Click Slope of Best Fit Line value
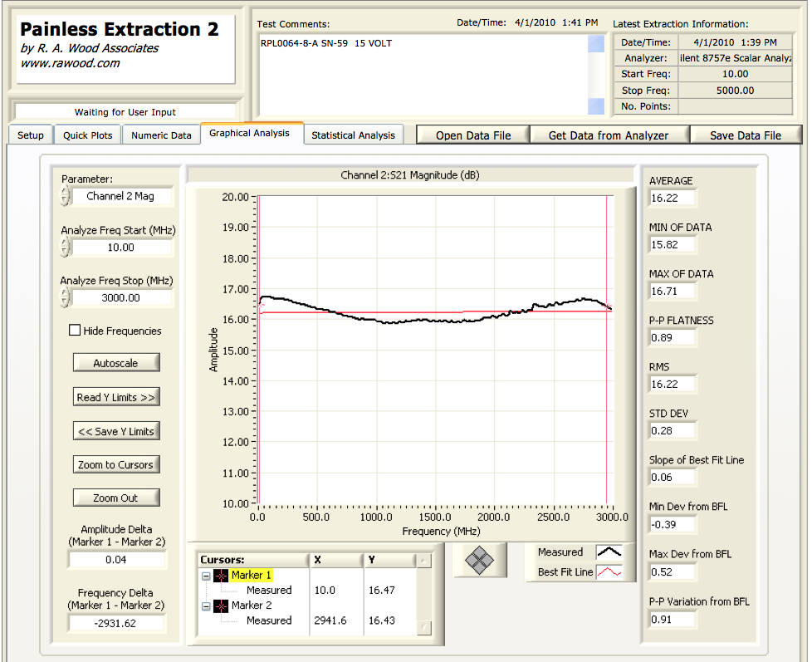The height and width of the screenshot is (662, 812). pyautogui.click(x=673, y=477)
